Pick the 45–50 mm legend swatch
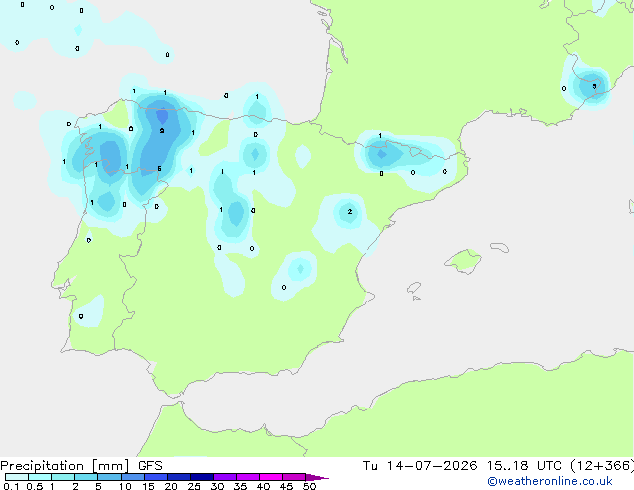Viewport: 634px width, 490px height. 294,477
